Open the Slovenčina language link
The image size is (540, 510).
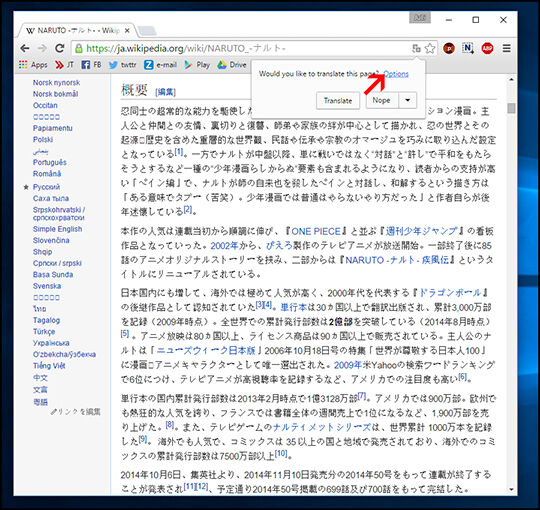51,240
